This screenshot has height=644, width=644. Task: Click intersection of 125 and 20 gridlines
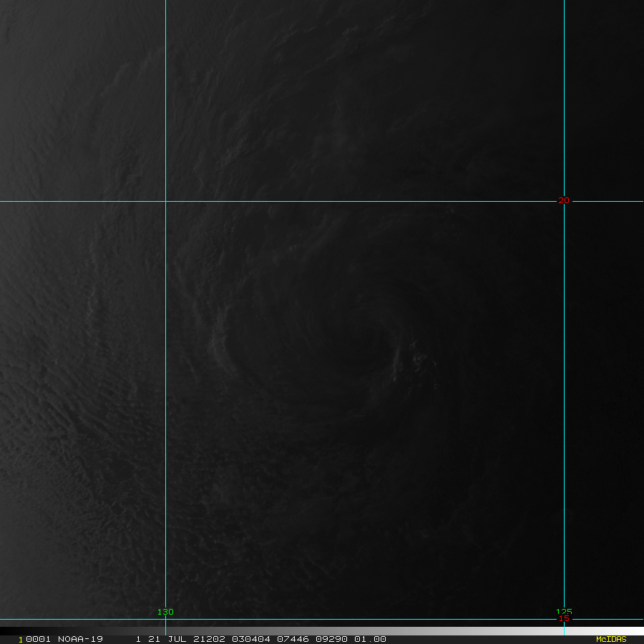click(x=564, y=201)
